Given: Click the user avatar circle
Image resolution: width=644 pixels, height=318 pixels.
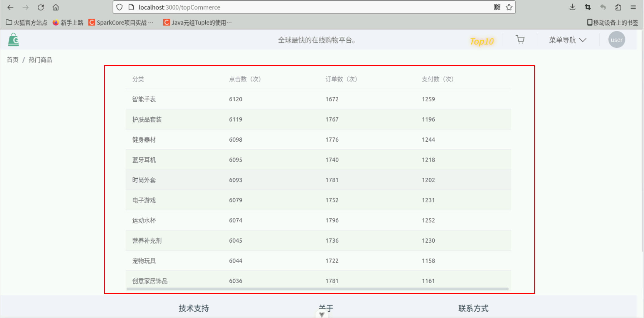Looking at the screenshot, I should point(617,40).
